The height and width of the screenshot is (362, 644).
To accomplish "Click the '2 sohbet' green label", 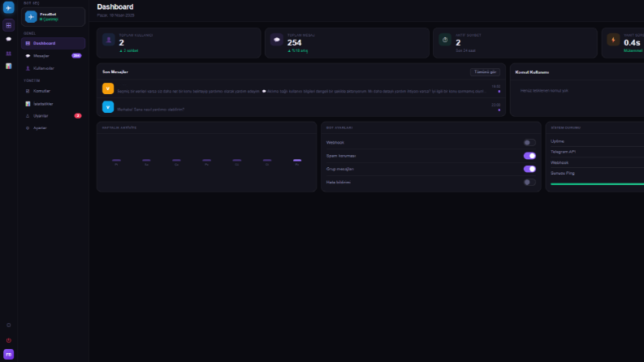I will (128, 51).
